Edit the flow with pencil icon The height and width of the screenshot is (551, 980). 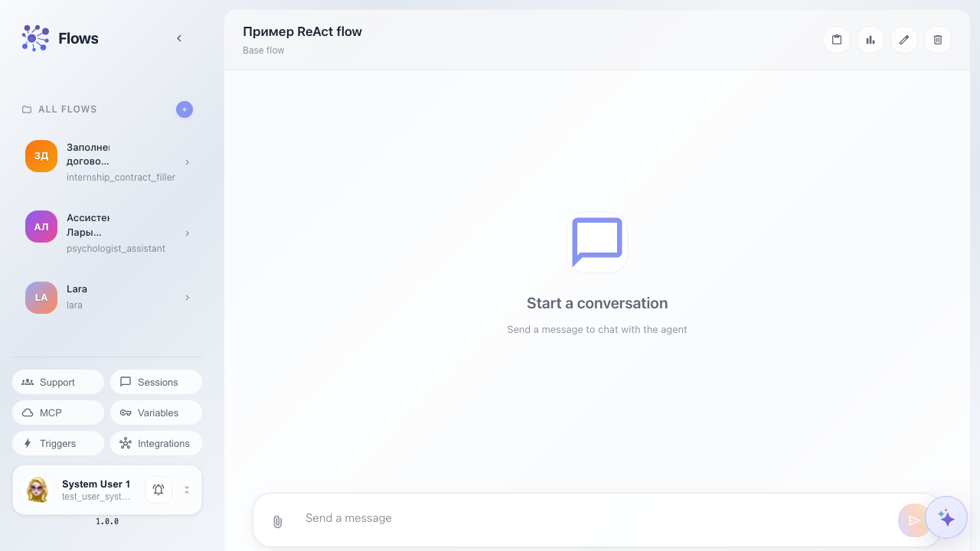pos(904,40)
